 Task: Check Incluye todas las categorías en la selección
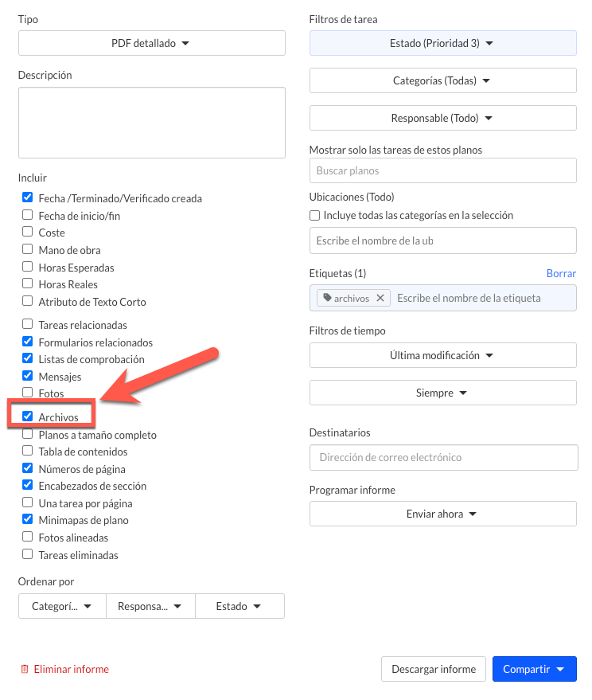(x=314, y=215)
